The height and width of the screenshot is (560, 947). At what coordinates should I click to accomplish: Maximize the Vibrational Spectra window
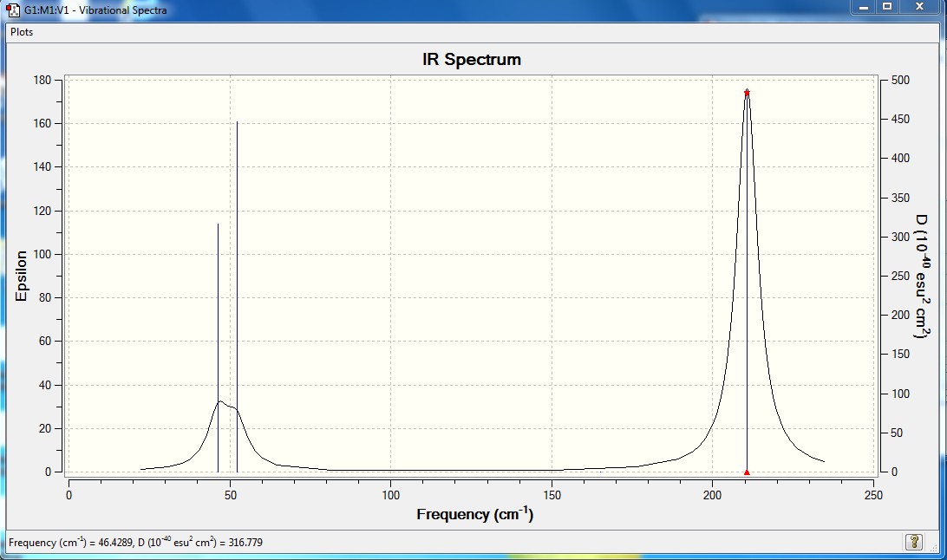(x=887, y=7)
